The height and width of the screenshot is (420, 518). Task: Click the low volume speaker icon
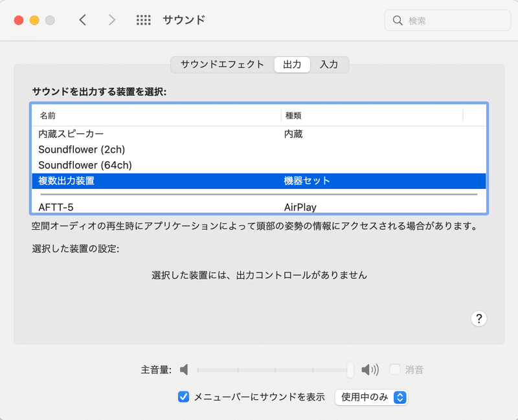pyautogui.click(x=184, y=370)
